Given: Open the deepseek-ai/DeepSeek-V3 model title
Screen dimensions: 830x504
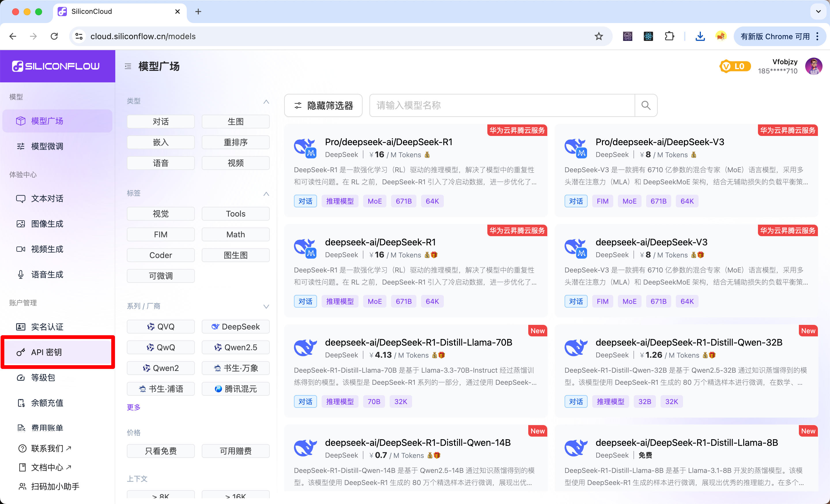Looking at the screenshot, I should 651,242.
